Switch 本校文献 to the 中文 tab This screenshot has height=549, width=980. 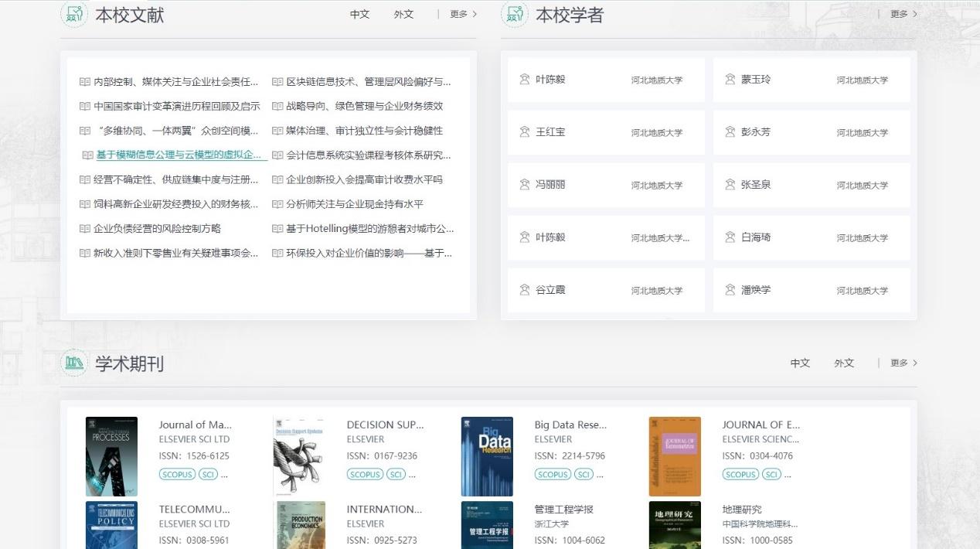pyautogui.click(x=359, y=15)
